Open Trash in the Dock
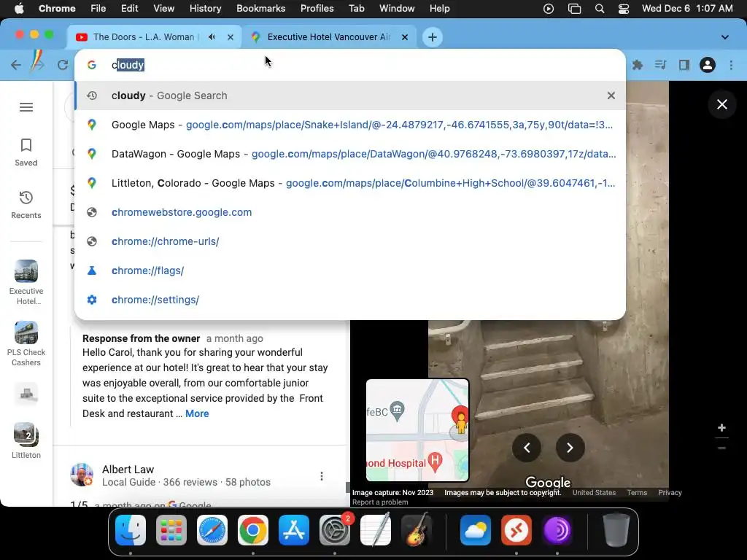 point(616,530)
